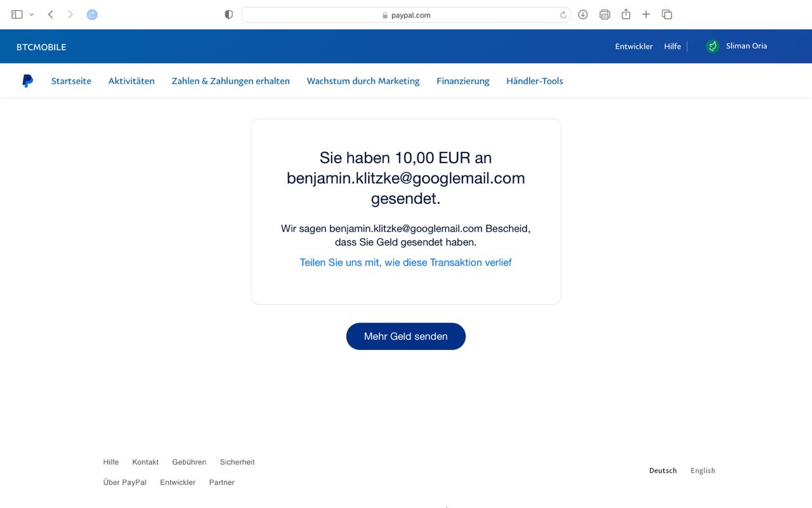
Task: Open the Aktivitäten tab
Action: coord(131,81)
